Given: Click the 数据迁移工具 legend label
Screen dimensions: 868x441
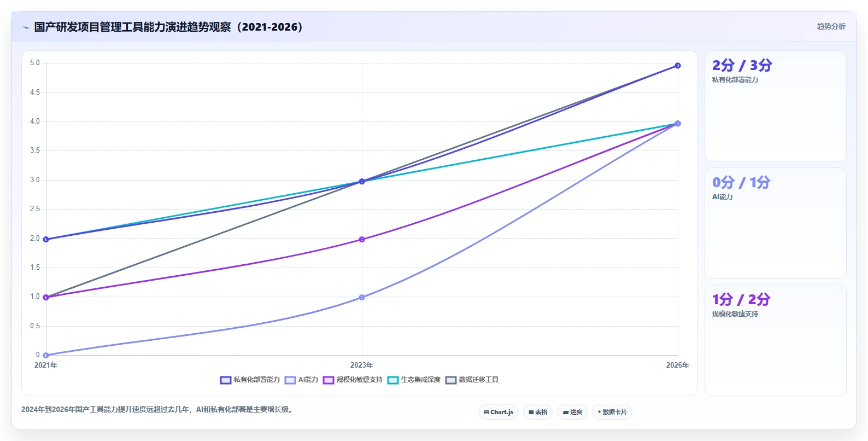Looking at the screenshot, I should [x=479, y=380].
